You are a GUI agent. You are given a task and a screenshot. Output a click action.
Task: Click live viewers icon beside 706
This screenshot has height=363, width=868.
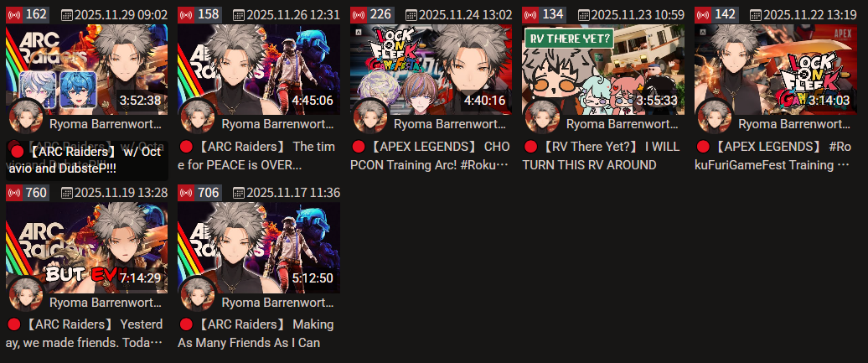tap(187, 193)
